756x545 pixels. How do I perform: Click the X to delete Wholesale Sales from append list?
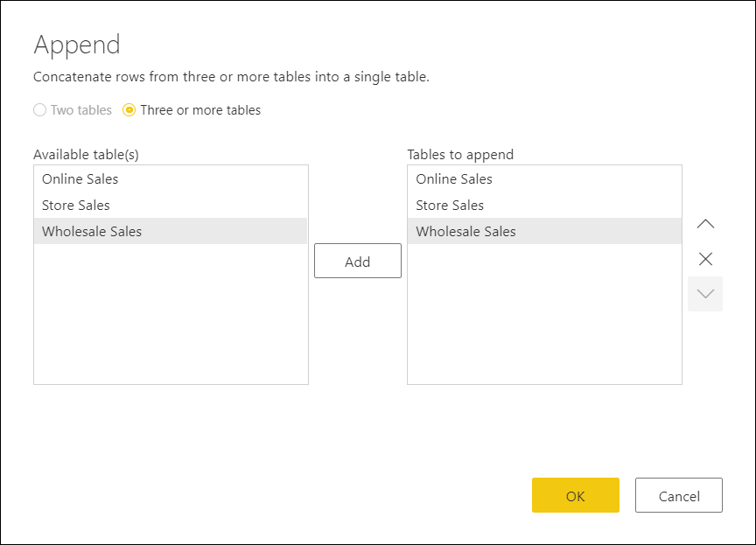(x=705, y=259)
